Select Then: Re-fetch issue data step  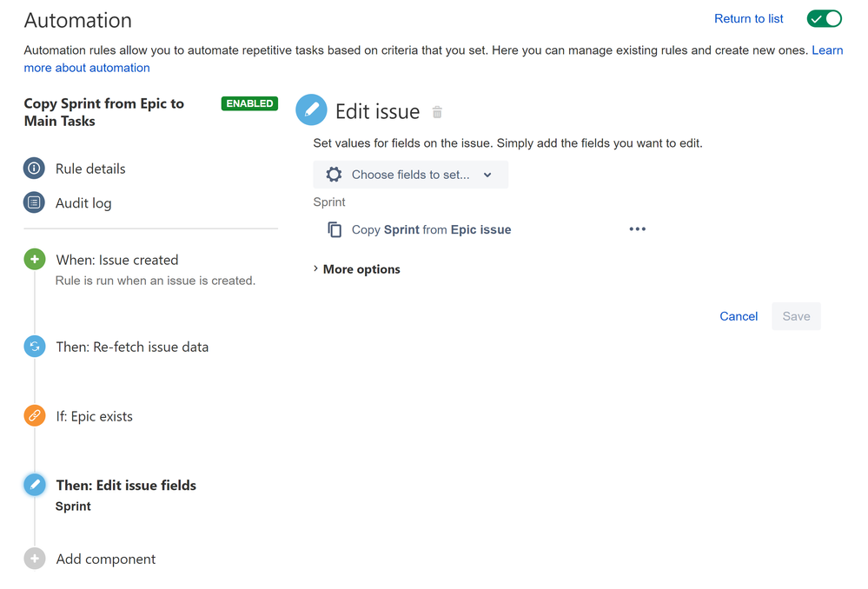pyautogui.click(x=132, y=347)
